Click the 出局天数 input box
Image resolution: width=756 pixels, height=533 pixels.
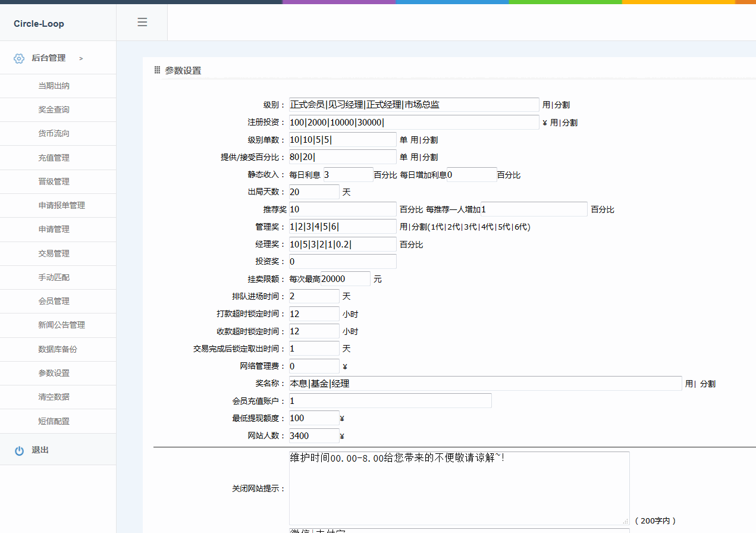point(314,192)
